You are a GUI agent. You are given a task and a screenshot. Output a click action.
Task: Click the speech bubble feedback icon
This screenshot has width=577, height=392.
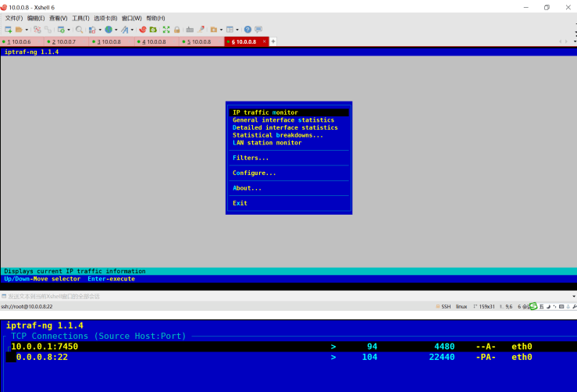click(258, 30)
